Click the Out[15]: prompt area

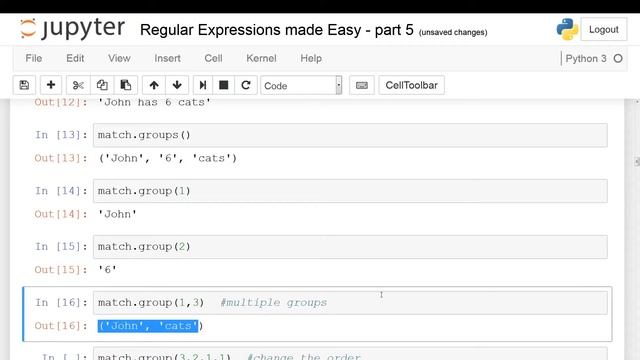(61, 270)
